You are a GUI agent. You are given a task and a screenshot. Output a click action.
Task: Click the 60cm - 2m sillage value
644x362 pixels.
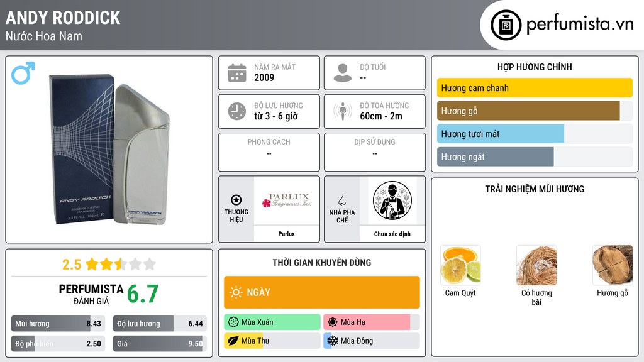[381, 116]
